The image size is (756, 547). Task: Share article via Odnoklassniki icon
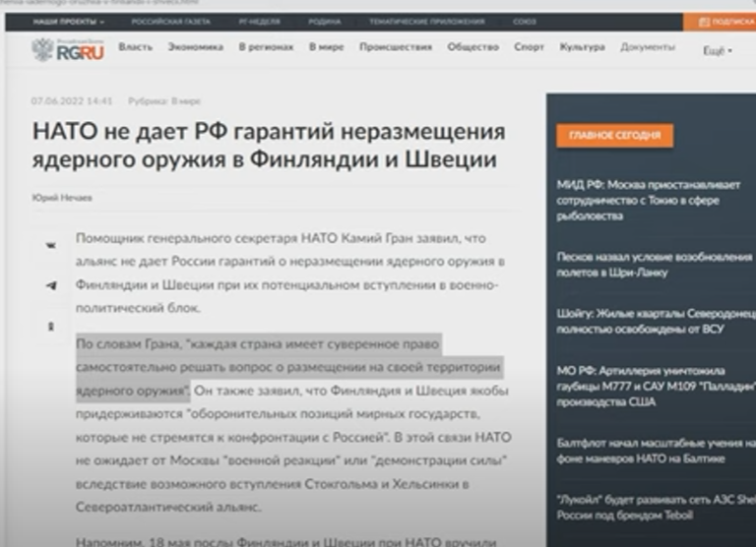[51, 326]
